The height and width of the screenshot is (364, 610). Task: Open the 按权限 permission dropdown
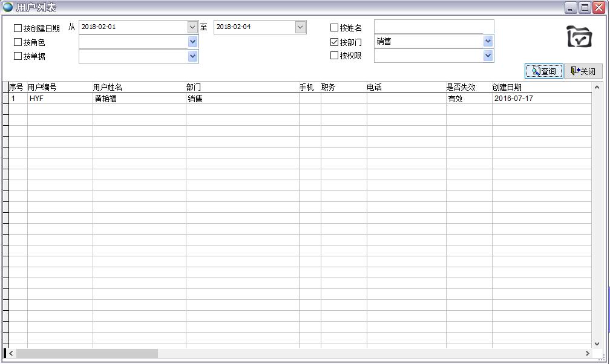488,56
